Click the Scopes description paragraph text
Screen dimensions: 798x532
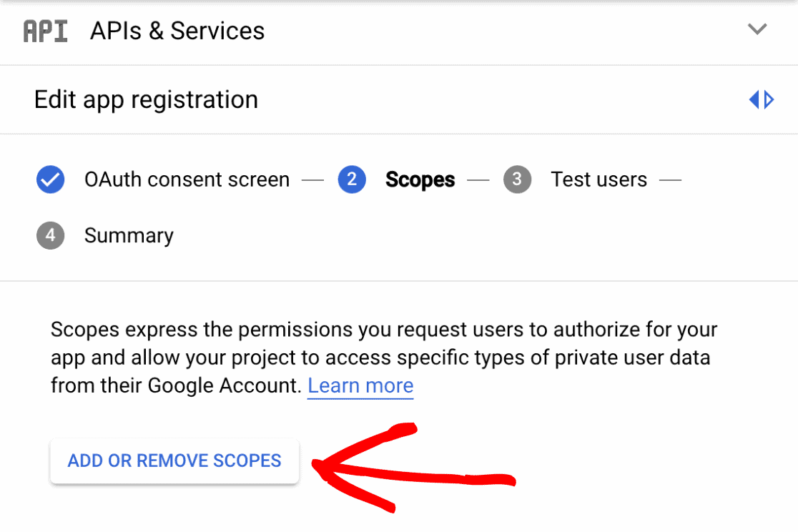tap(384, 358)
